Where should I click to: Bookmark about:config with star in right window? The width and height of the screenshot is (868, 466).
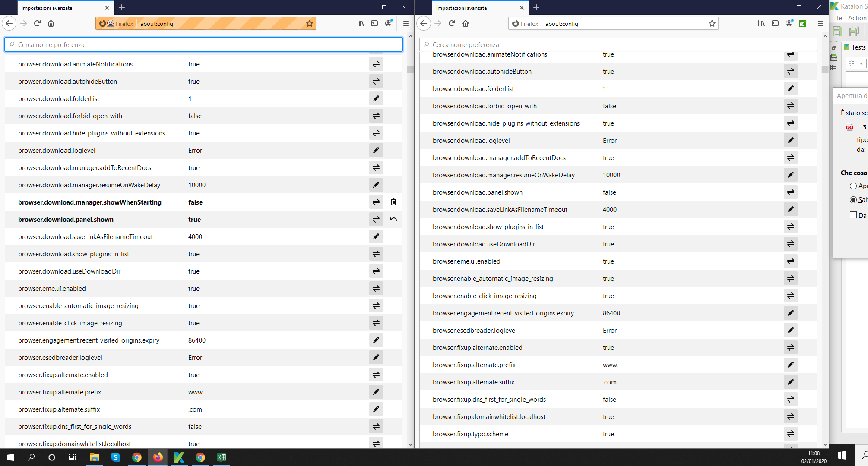point(712,24)
